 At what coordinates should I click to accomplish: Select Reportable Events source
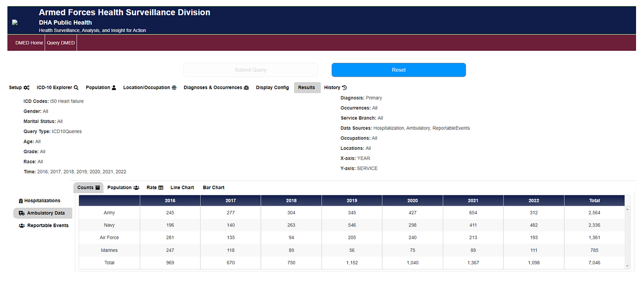point(43,225)
